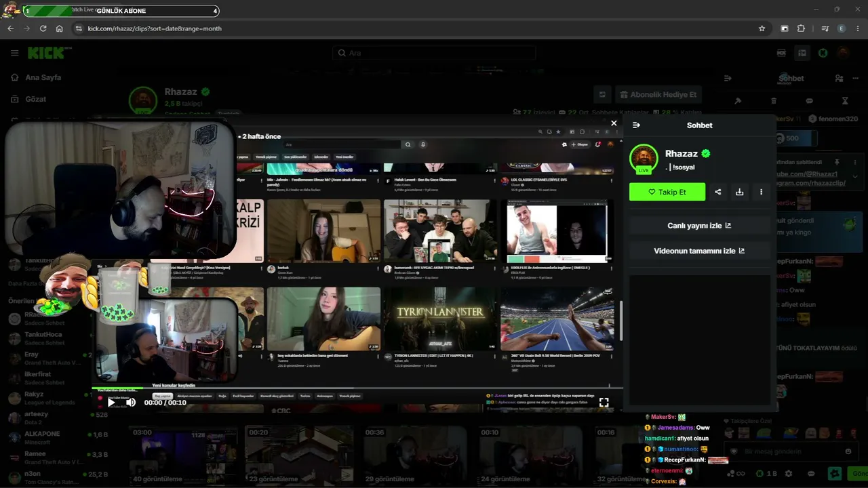Open chat settings gear icon
Viewport: 868px width, 488px height.
click(788, 474)
